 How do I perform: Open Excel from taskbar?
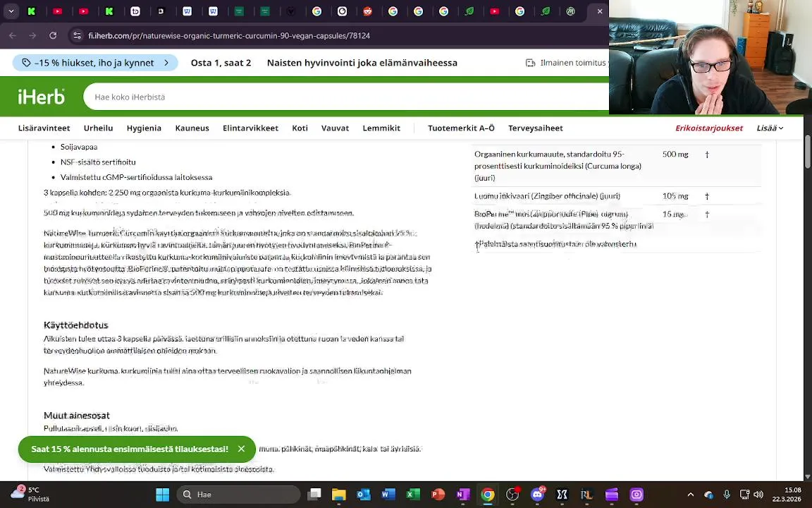(x=413, y=495)
